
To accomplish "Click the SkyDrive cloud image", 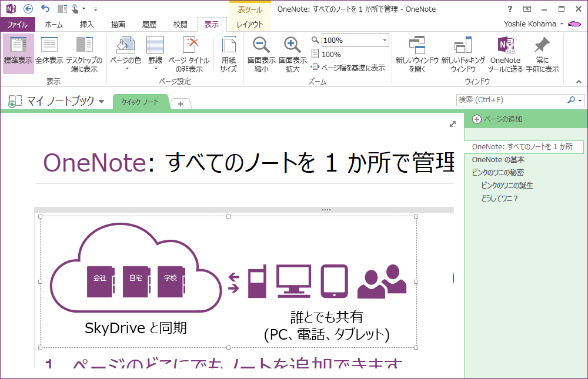I will (x=136, y=268).
